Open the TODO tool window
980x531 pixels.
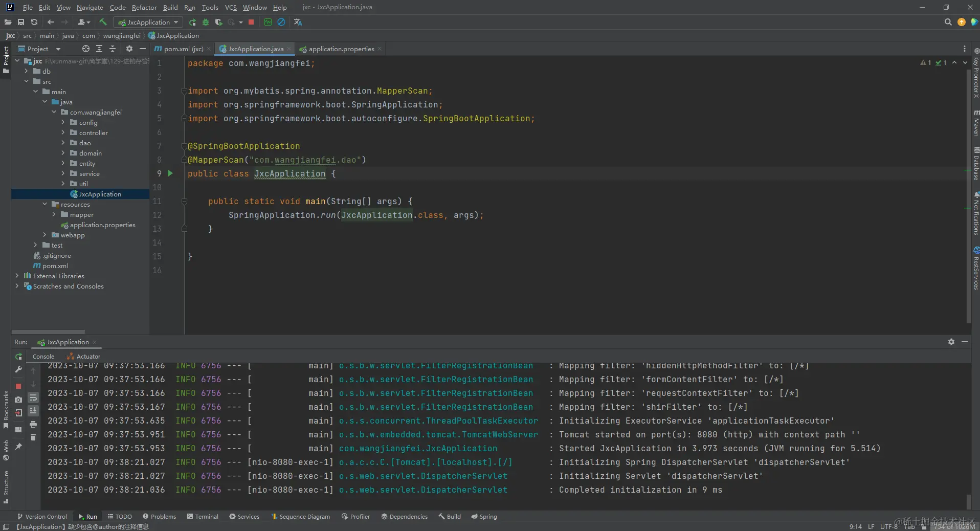click(120, 516)
